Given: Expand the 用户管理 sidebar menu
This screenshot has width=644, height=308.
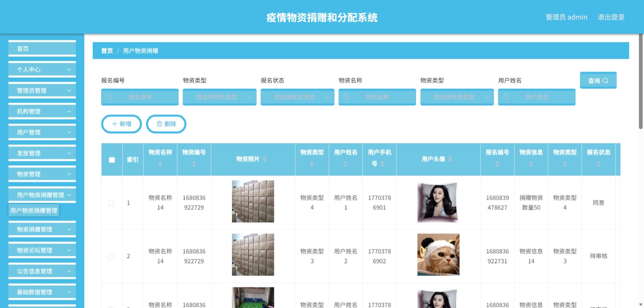Looking at the screenshot, I should point(42,132).
